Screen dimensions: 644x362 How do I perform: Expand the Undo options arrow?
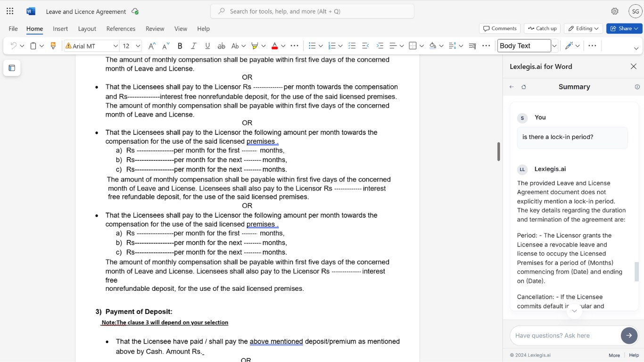pyautogui.click(x=22, y=46)
